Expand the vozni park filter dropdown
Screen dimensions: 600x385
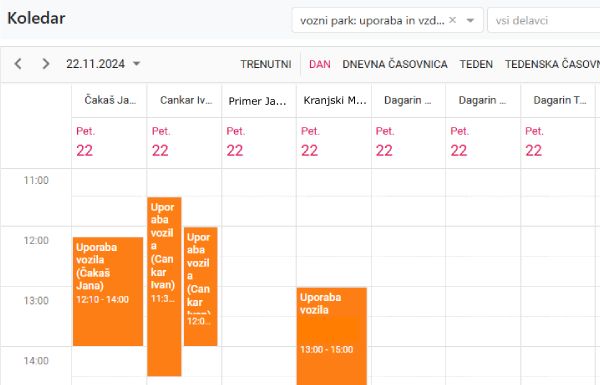[x=470, y=20]
